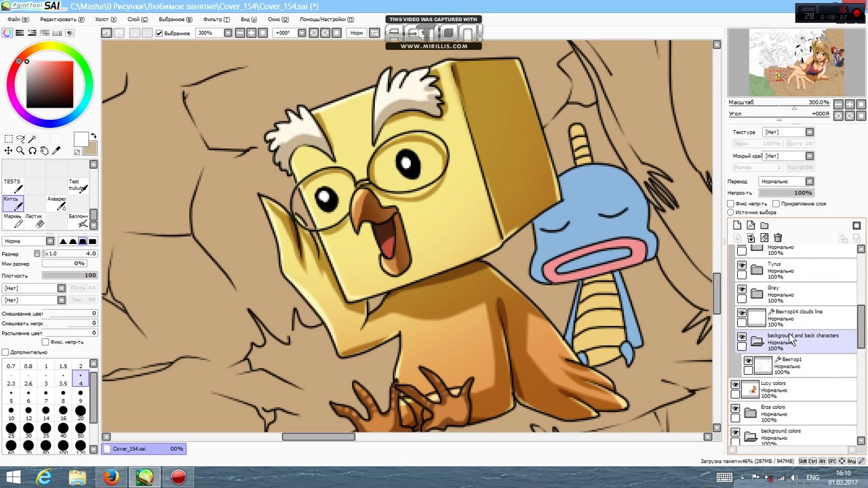Viewport: 868px width, 488px height.
Task: Hide the Вектор14 clouds line layer
Action: 742,313
